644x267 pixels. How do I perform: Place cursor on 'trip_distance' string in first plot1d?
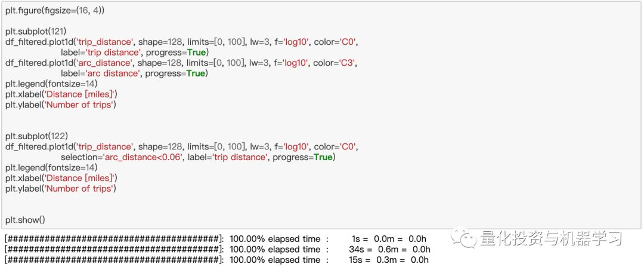105,42
